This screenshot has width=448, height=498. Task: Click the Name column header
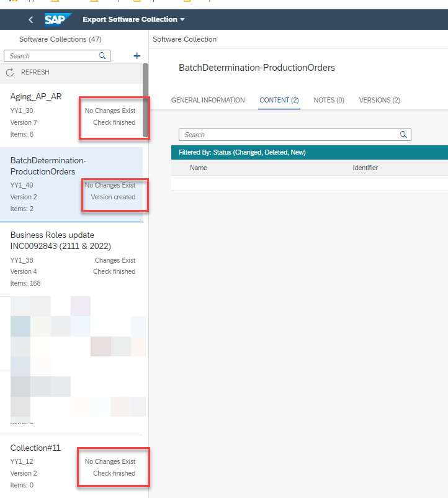pyautogui.click(x=199, y=168)
